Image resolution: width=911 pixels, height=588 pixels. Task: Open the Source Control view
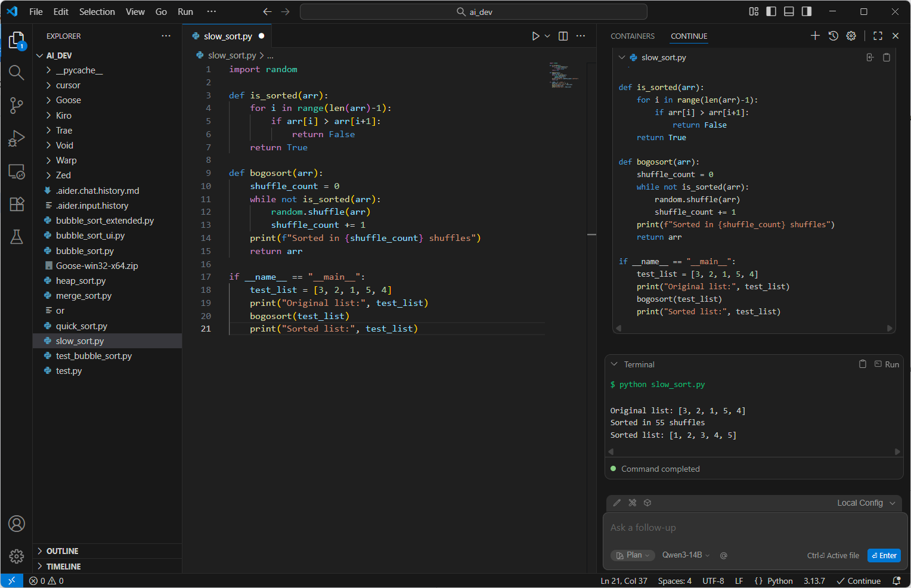17,106
